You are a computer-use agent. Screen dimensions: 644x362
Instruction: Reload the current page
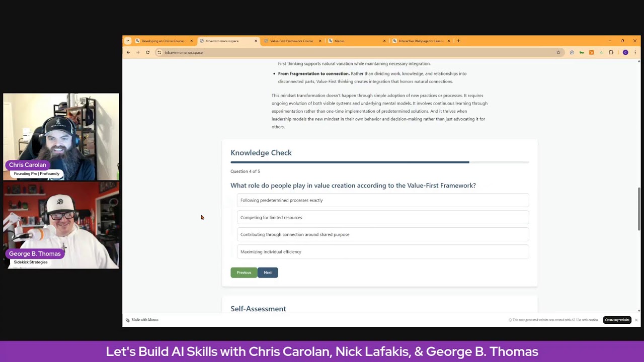click(x=147, y=52)
